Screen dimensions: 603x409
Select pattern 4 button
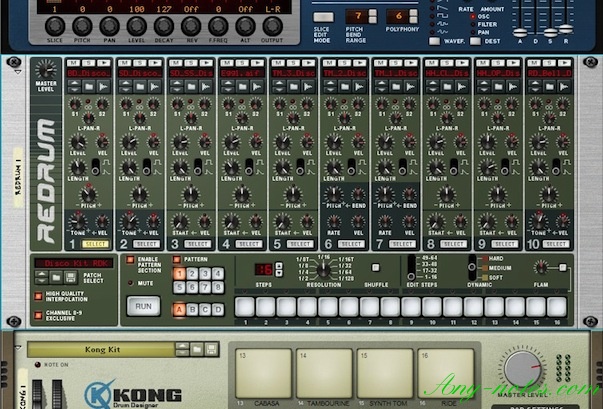tap(218, 274)
